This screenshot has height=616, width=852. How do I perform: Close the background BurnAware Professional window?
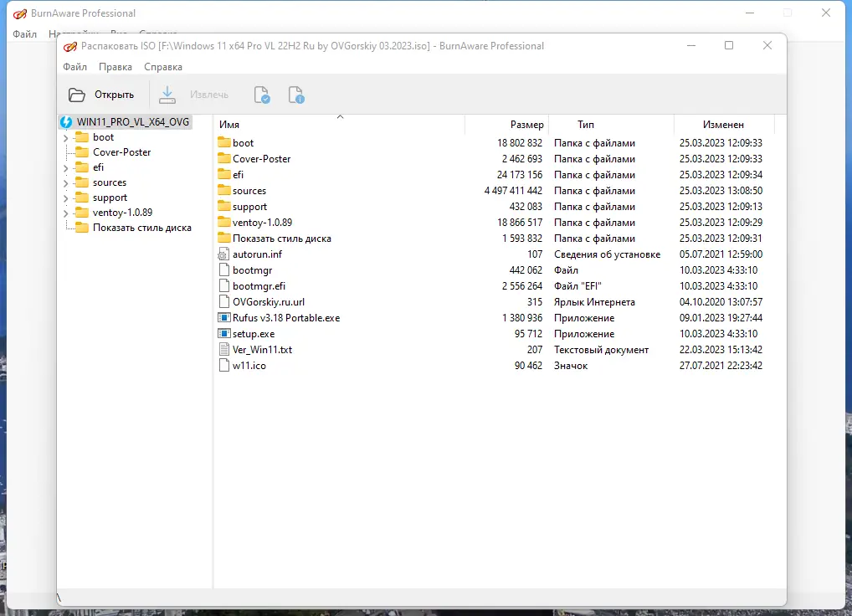tap(826, 13)
